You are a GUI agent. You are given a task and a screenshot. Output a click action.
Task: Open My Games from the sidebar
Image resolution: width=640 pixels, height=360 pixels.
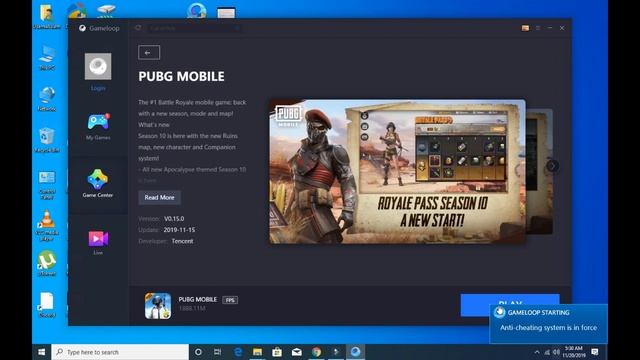pyautogui.click(x=98, y=127)
